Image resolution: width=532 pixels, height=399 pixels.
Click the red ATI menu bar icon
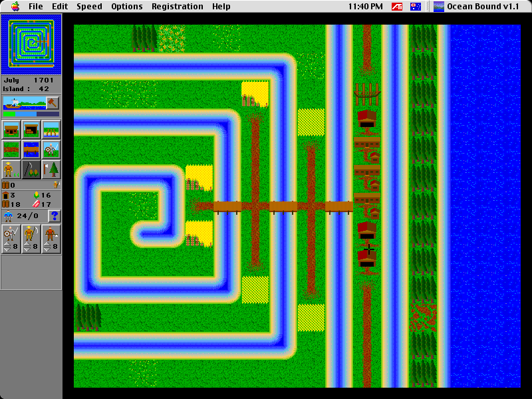click(x=397, y=7)
